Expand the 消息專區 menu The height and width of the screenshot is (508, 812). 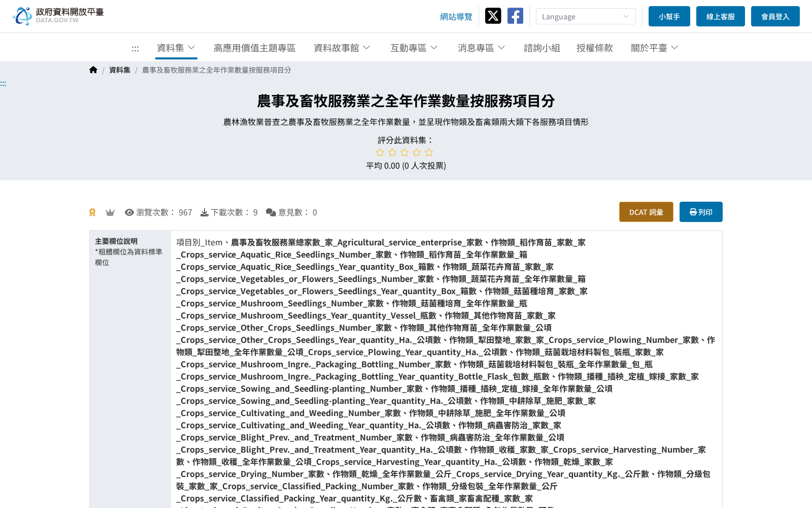[482, 48]
